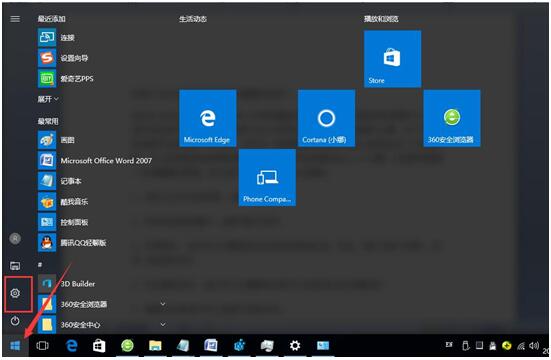This screenshot has width=551, height=360.
Task: Click the 最常用 section heading
Action: (x=48, y=122)
